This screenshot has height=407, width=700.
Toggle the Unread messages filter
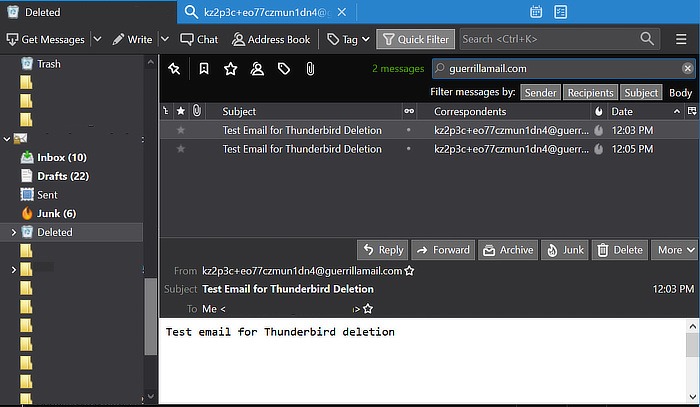pyautogui.click(x=204, y=69)
